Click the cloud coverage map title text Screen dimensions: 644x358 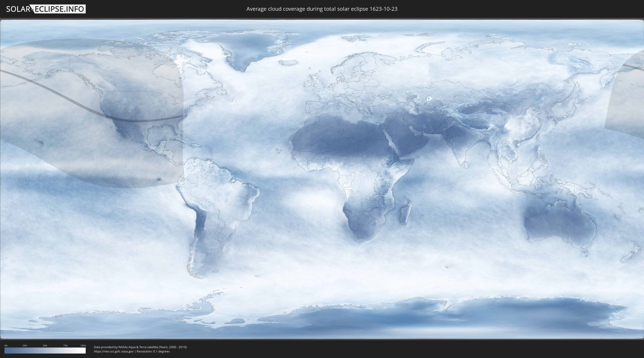point(322,9)
